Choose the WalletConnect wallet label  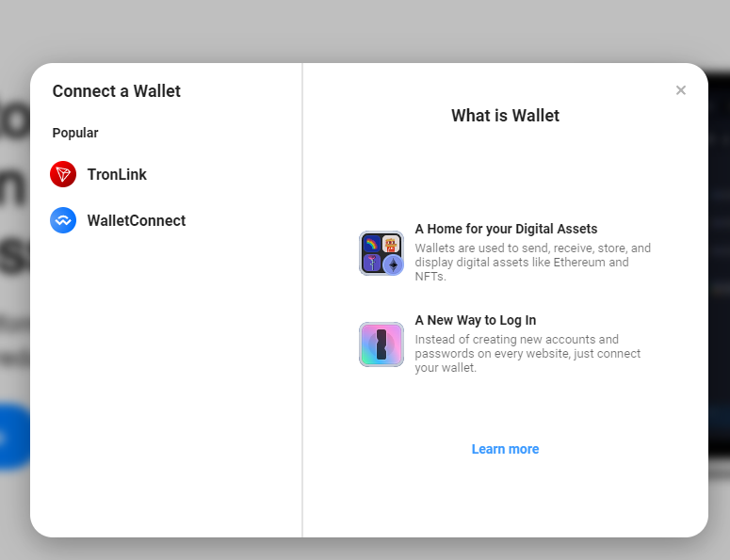click(x=137, y=220)
